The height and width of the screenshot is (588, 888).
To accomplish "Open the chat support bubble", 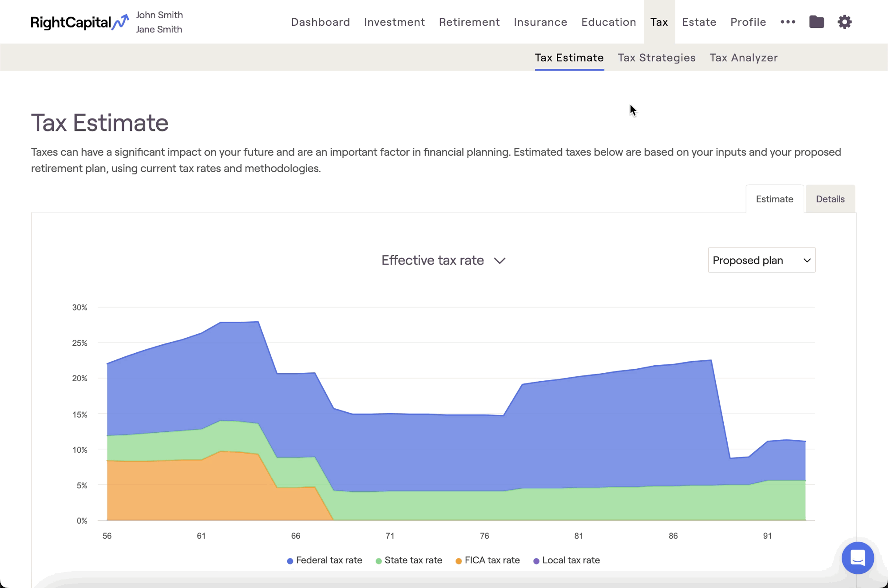I will tap(857, 558).
